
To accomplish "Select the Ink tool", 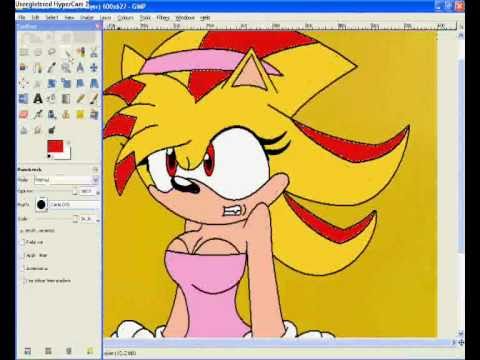I will click(x=52, y=115).
